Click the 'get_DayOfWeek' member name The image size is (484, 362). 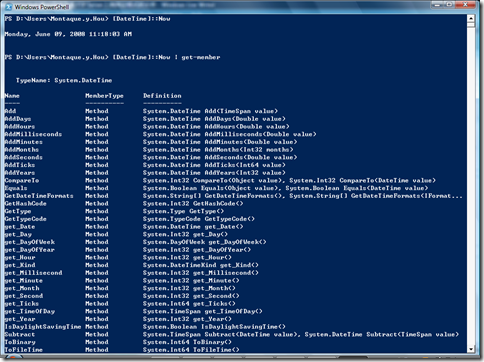(x=30, y=242)
